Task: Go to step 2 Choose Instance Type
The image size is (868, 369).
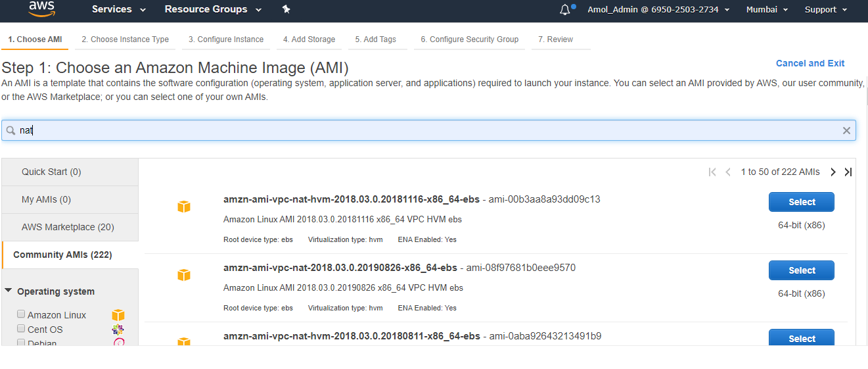Action: [125, 39]
